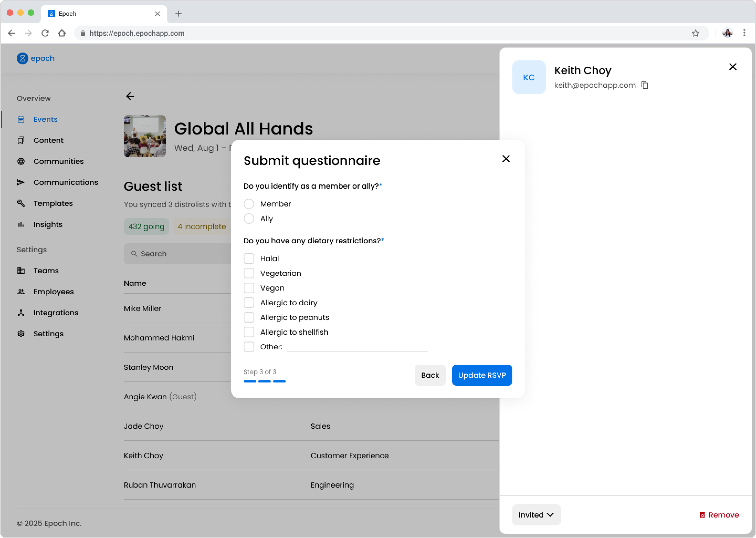Select the Member radio option
Image resolution: width=756 pixels, height=538 pixels.
coord(249,204)
